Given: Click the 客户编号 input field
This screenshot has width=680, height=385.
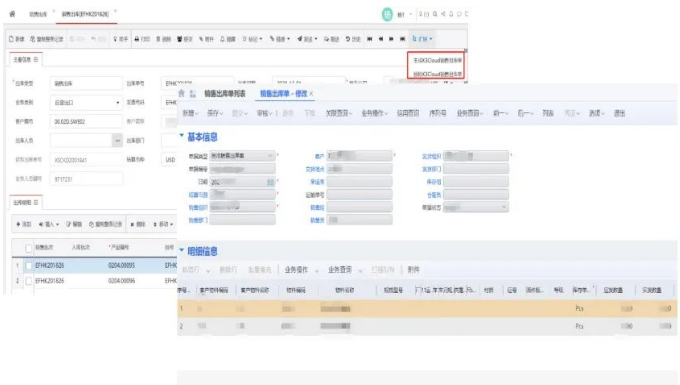Looking at the screenshot, I should tap(86, 121).
